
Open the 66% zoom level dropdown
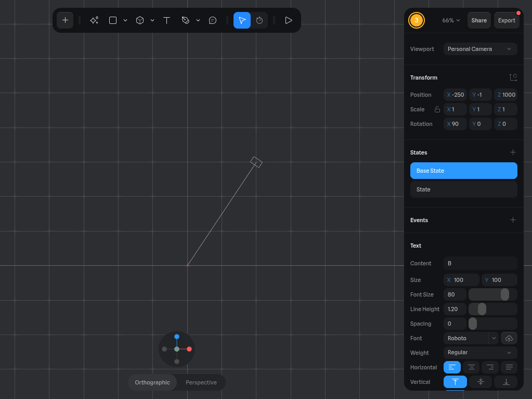pos(451,20)
